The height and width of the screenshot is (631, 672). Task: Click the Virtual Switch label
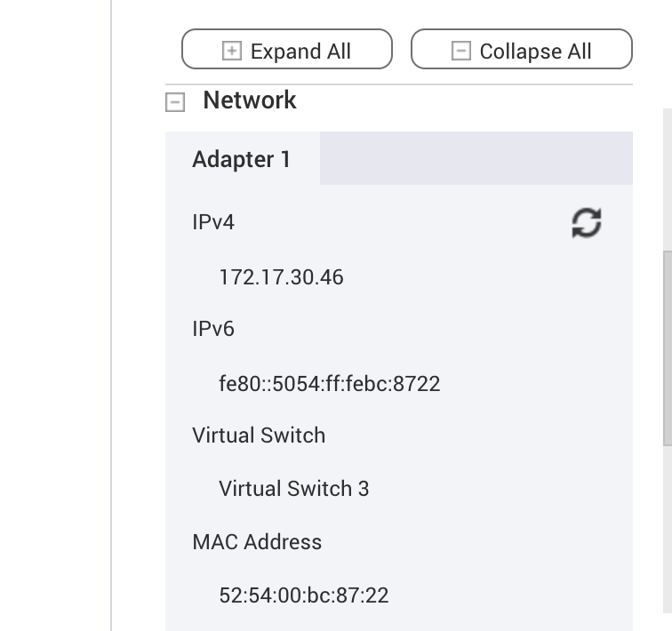pos(259,435)
